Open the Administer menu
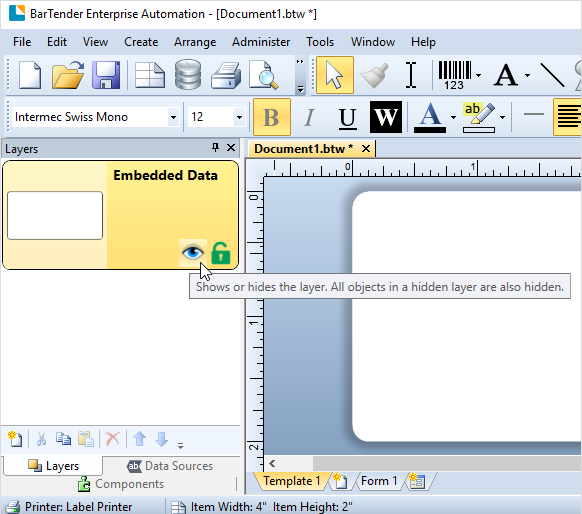 [261, 42]
